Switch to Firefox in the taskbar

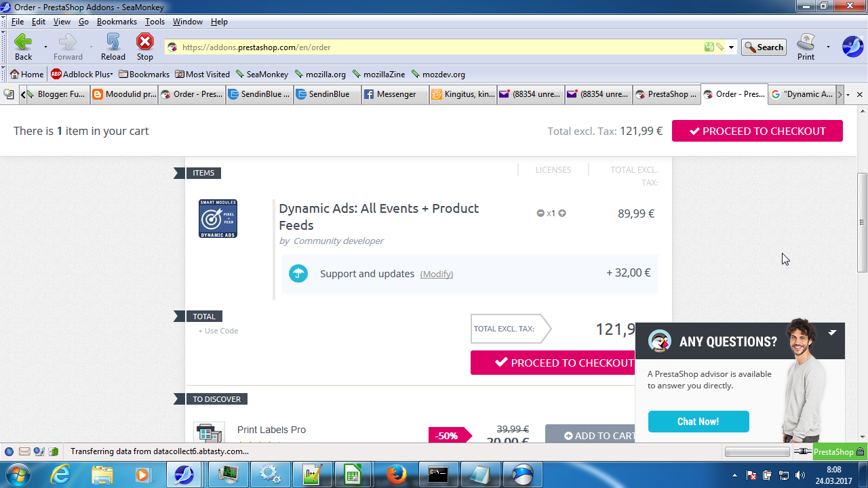click(396, 474)
